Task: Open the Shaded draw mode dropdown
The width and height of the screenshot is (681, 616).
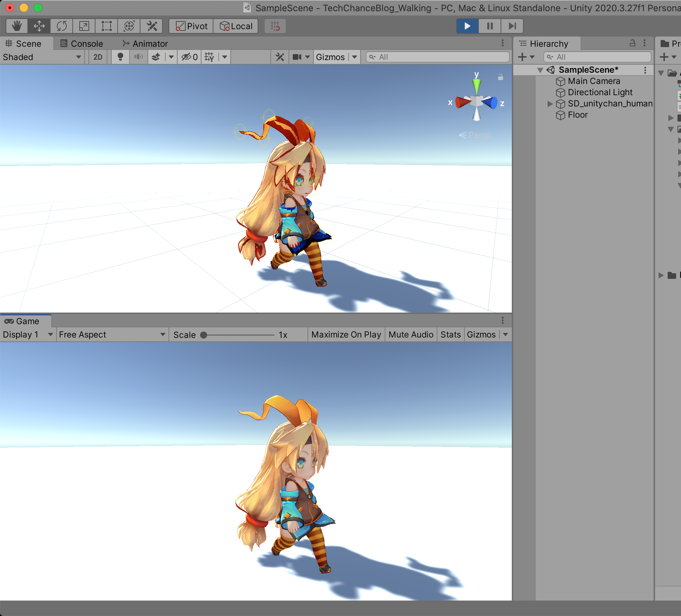Action: pos(42,57)
